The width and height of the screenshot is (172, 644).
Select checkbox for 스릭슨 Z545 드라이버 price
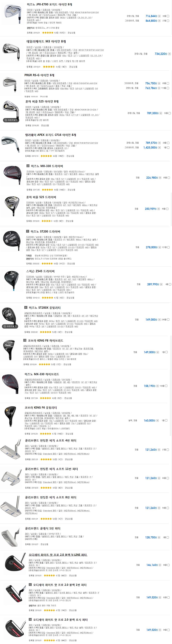(x=170, y=284)
